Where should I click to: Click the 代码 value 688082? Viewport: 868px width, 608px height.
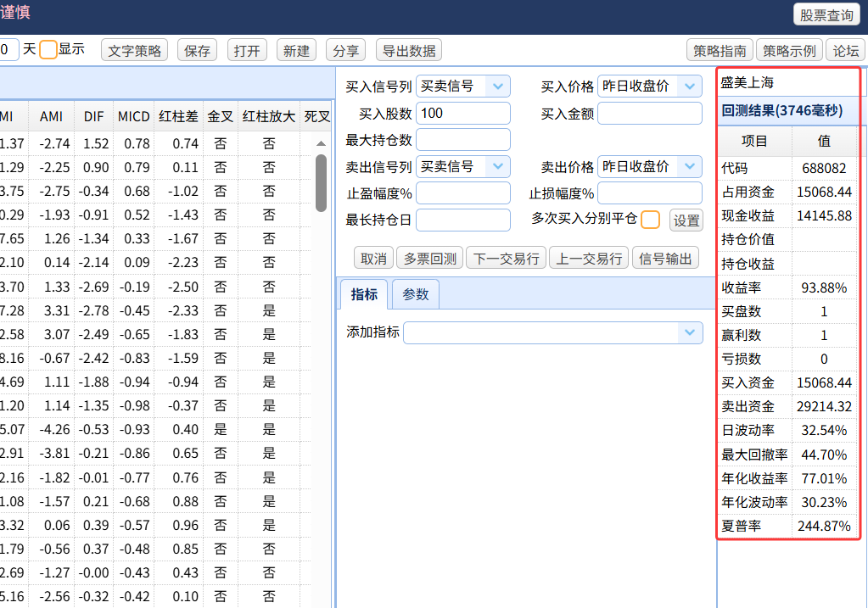tap(824, 168)
